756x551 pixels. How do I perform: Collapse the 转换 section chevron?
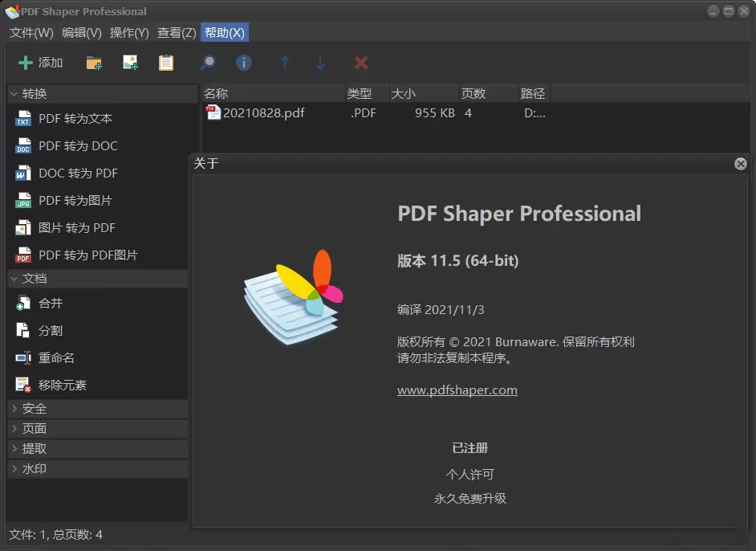point(14,94)
